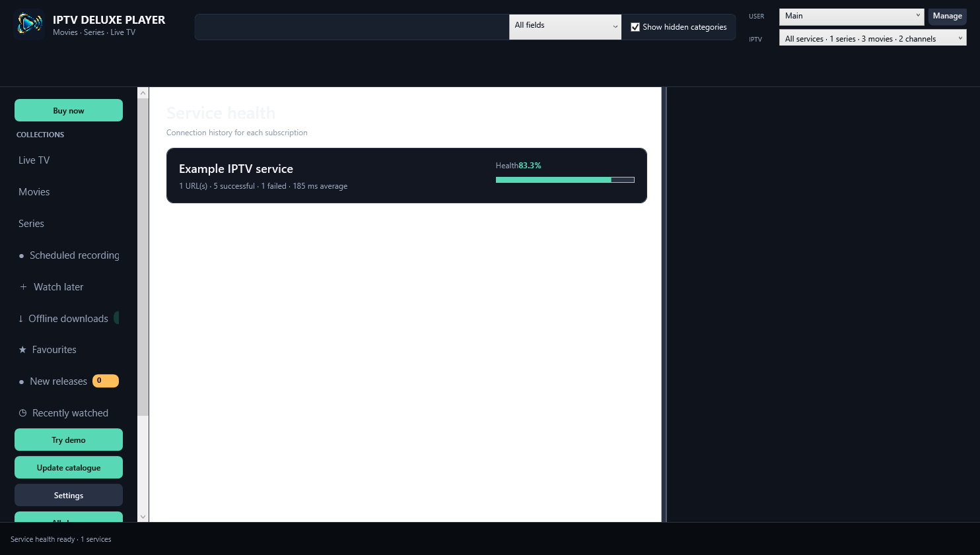Open the Main user dropdown
Image resolution: width=980 pixels, height=555 pixels.
pos(851,16)
